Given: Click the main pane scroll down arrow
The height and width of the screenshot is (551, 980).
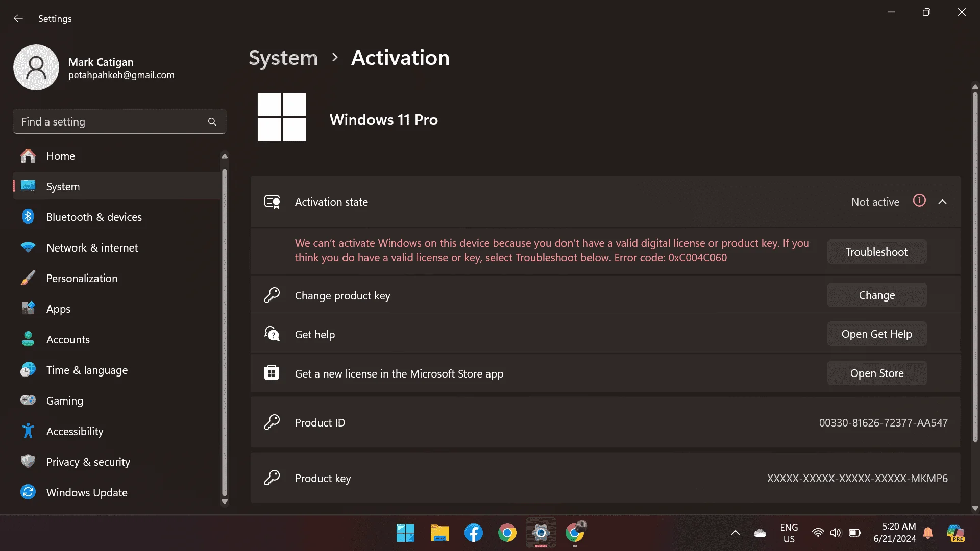Looking at the screenshot, I should click(x=975, y=508).
